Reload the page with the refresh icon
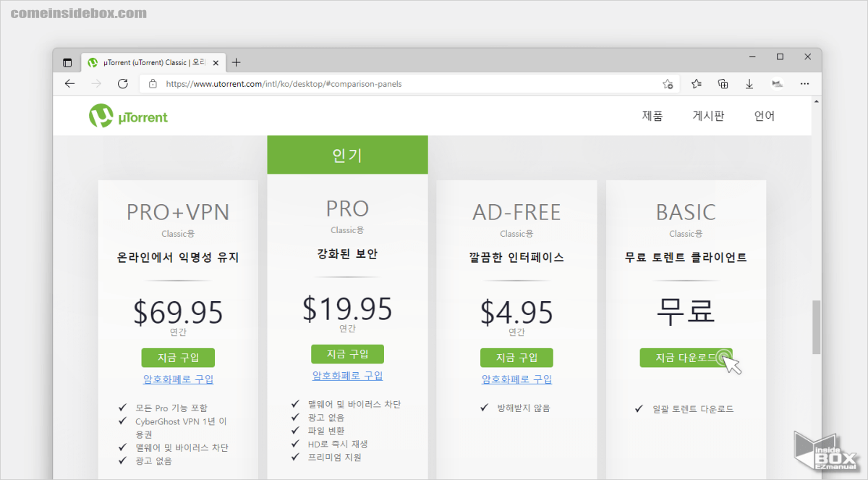The image size is (868, 480). pos(123,84)
